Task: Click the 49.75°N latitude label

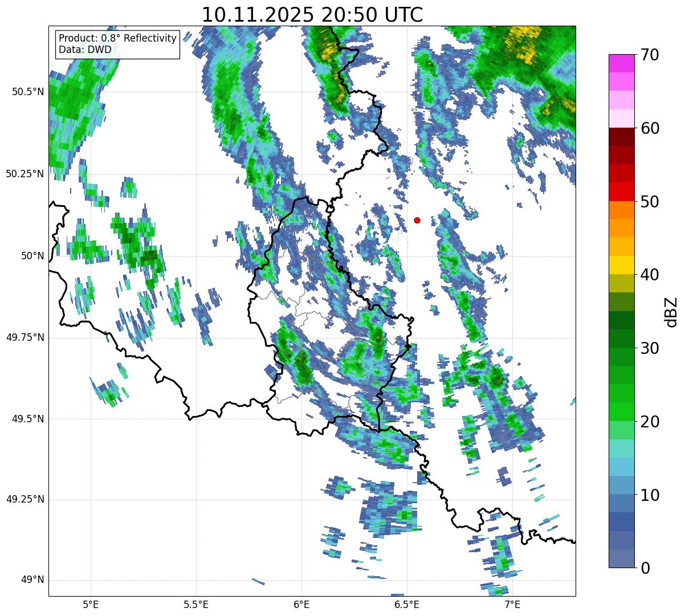Action: click(x=25, y=337)
